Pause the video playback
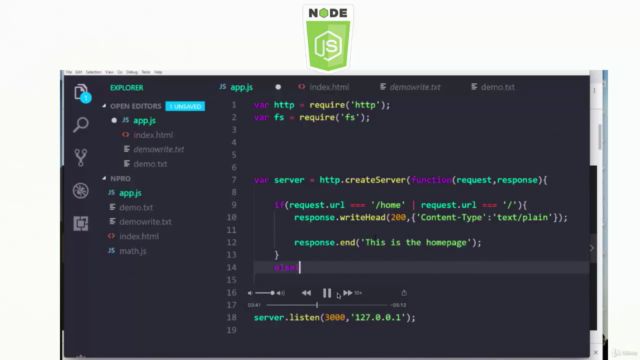The height and width of the screenshot is (360, 640). [327, 293]
